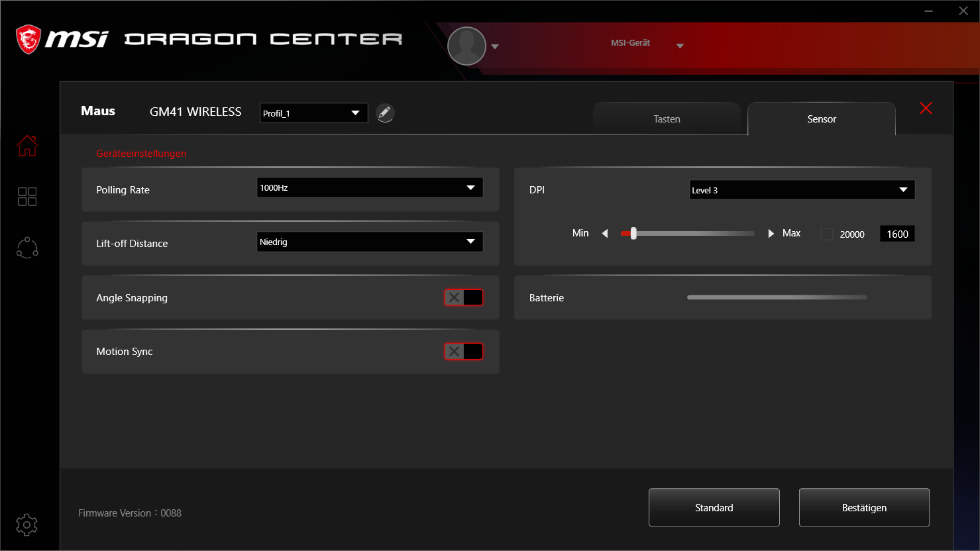Screen dimensions: 980x551
Task: Click the pencil edit profile icon
Action: tap(385, 113)
